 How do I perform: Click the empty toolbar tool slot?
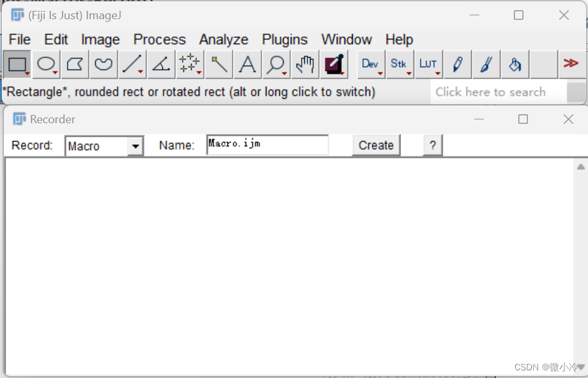(x=544, y=64)
